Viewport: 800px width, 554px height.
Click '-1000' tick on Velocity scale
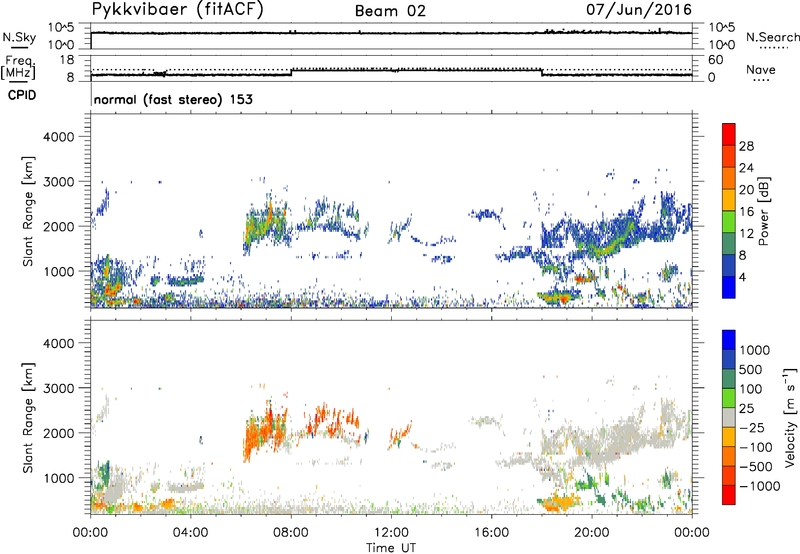(760, 486)
